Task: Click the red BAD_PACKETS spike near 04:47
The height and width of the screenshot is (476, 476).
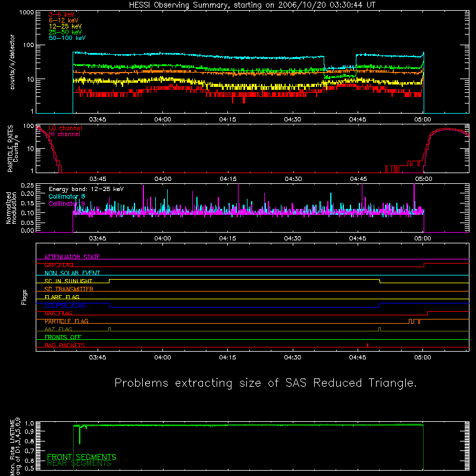Action: click(x=368, y=345)
